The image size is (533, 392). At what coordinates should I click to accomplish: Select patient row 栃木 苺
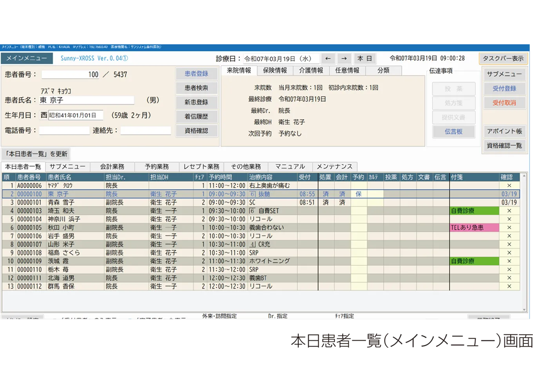pyautogui.click(x=261, y=270)
